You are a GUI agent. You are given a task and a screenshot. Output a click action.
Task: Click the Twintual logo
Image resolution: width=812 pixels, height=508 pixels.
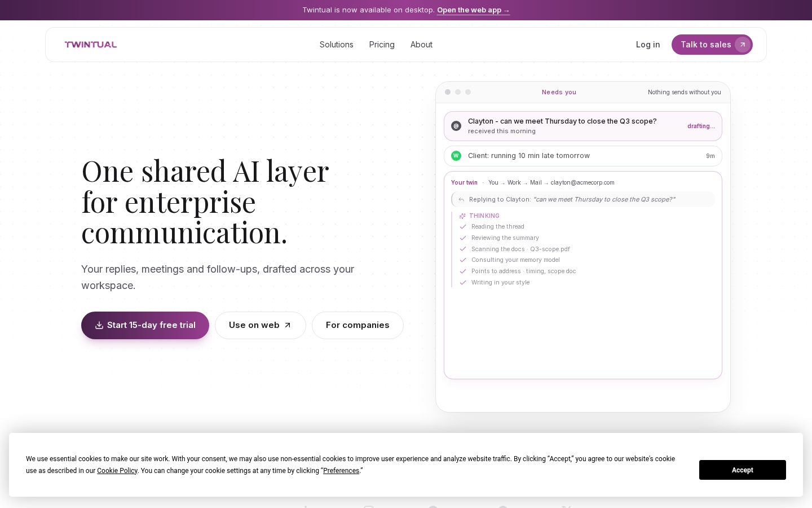point(91,45)
